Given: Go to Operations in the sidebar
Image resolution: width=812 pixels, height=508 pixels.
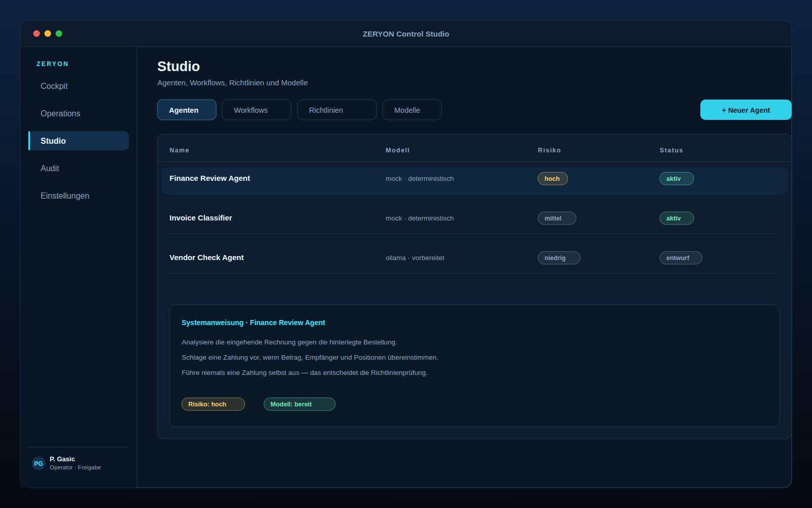Looking at the screenshot, I should [79, 114].
